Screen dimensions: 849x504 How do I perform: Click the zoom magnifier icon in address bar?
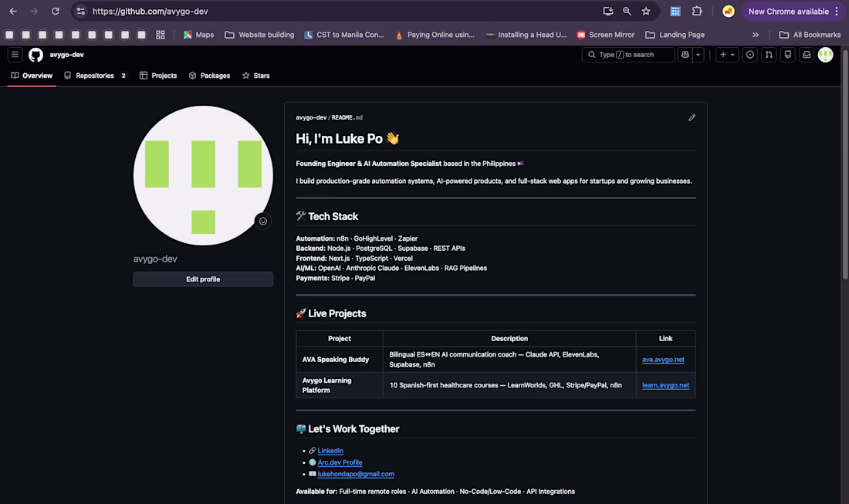point(627,12)
